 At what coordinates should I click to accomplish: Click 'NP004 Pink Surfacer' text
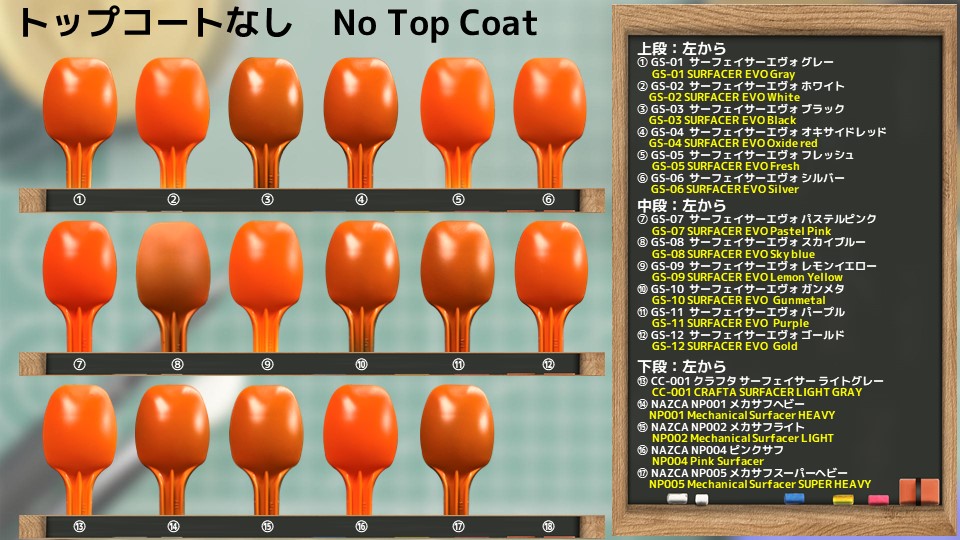click(707, 461)
